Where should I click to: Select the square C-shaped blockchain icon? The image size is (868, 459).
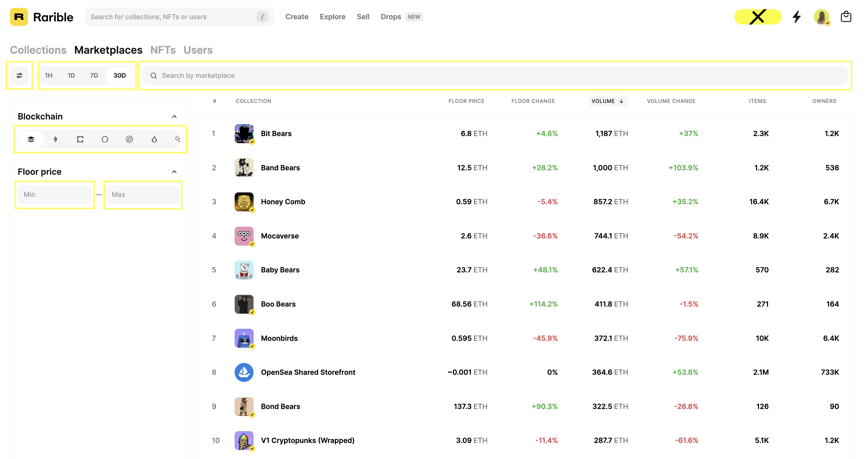[80, 139]
